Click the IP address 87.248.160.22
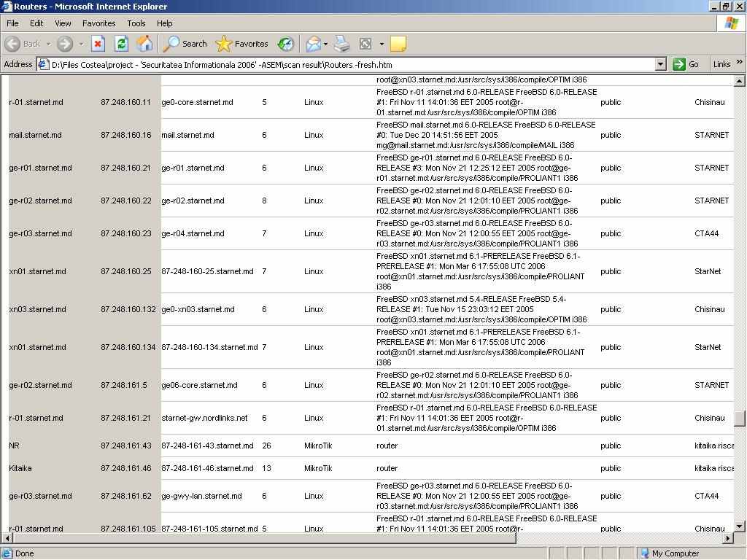The width and height of the screenshot is (747, 560). (125, 201)
